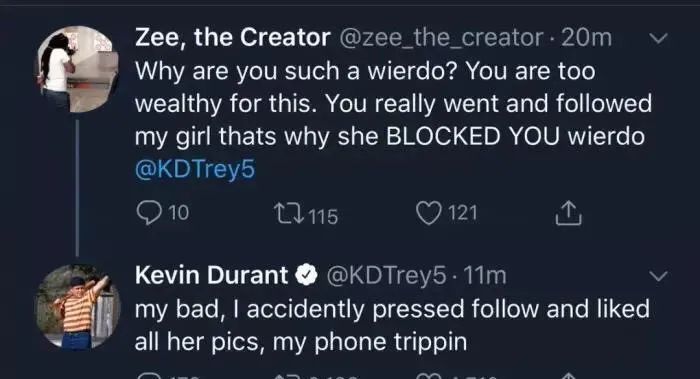Expand options chevron on Zee's tweet
This screenshot has height=379, width=700.
[658, 38]
